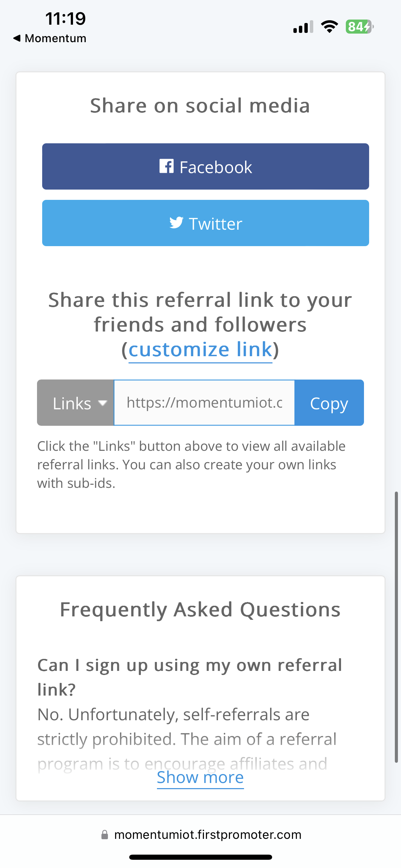This screenshot has height=868, width=401.
Task: Tap the momentumiot.firstpromoter.com address bar
Action: [x=208, y=835]
